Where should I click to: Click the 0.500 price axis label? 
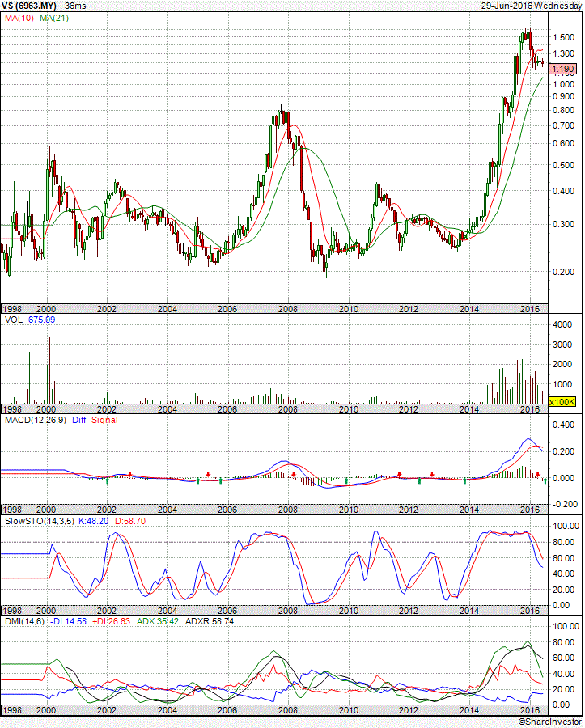[564, 165]
